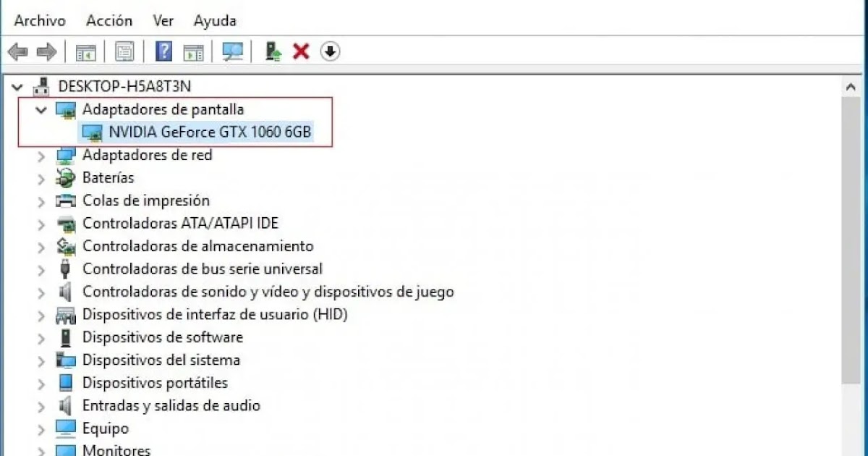Expand the Dispositivos de software node
This screenshot has width=868, height=456.
[x=41, y=337]
